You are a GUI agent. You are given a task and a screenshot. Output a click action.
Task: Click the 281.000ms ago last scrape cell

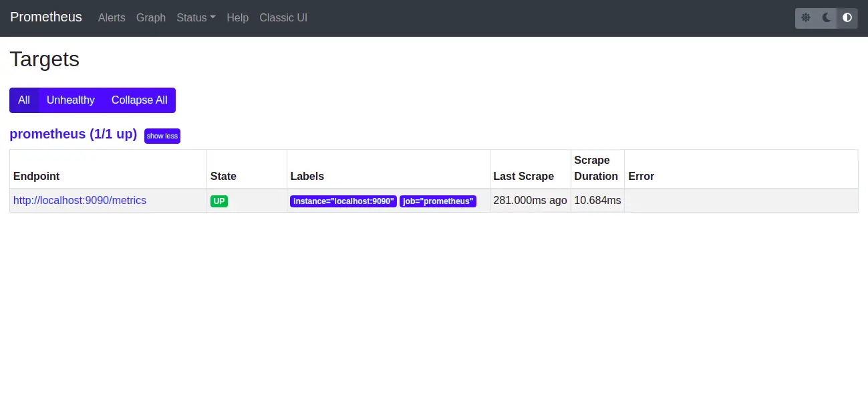click(x=530, y=200)
